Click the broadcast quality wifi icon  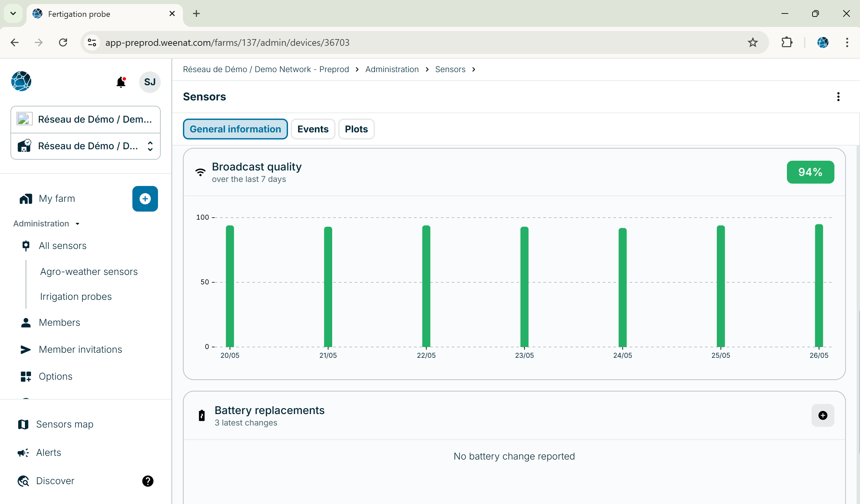pos(200,172)
